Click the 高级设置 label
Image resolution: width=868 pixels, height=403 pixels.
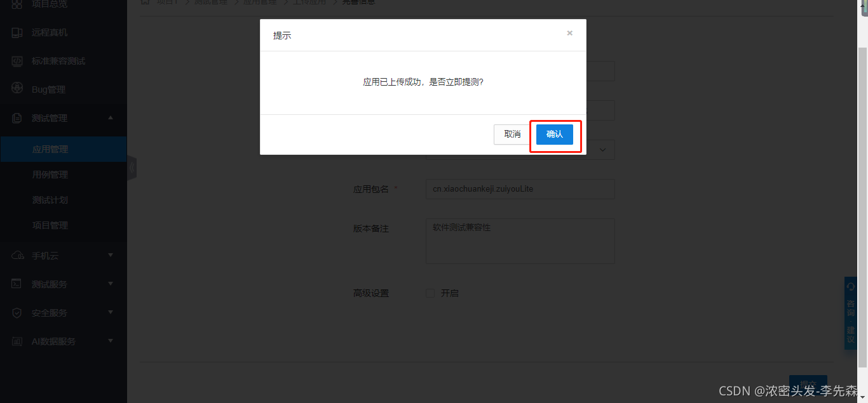(x=371, y=293)
